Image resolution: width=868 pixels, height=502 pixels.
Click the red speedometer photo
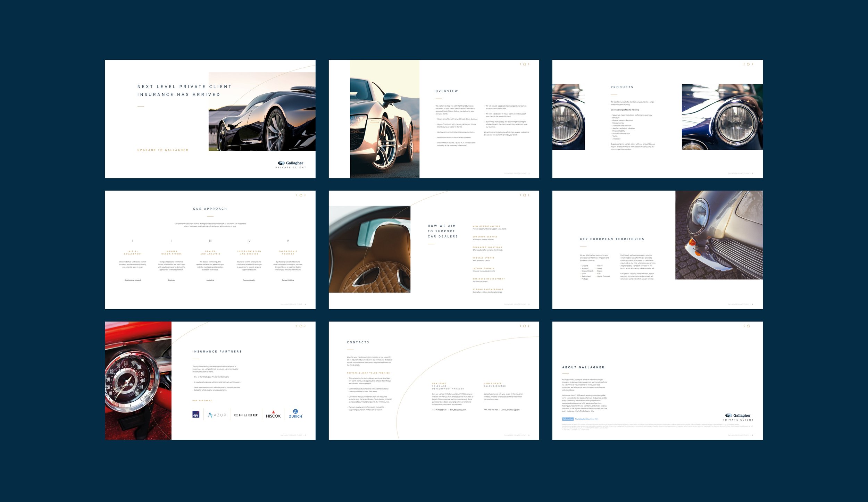[x=138, y=381]
